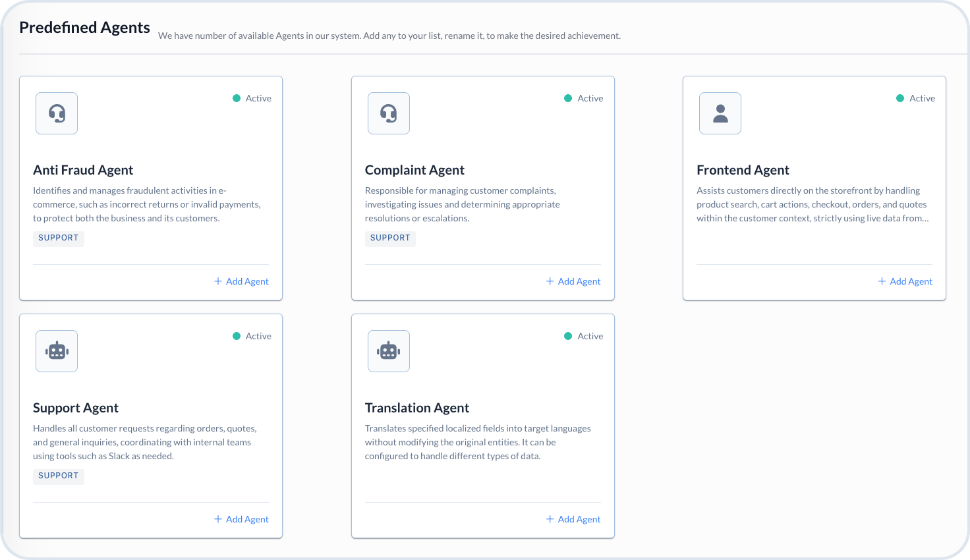Click the Complaint Agent headset icon
Viewport: 970px width, 560px height.
click(x=389, y=113)
